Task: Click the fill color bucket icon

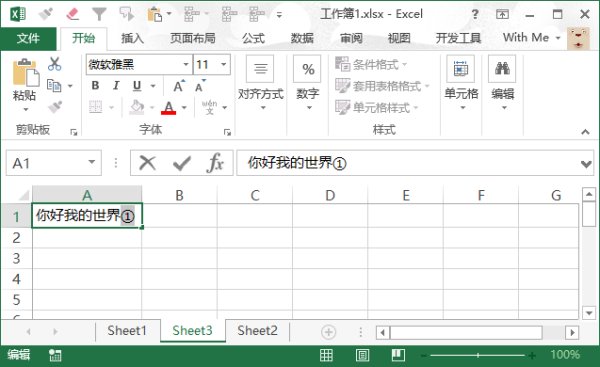Action: (x=137, y=107)
